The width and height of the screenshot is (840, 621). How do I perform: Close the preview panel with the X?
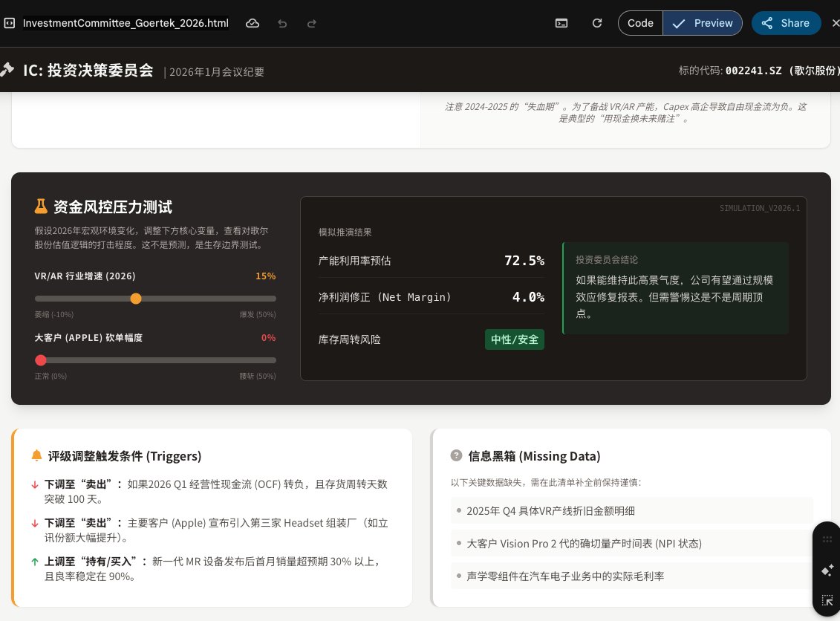pos(836,23)
